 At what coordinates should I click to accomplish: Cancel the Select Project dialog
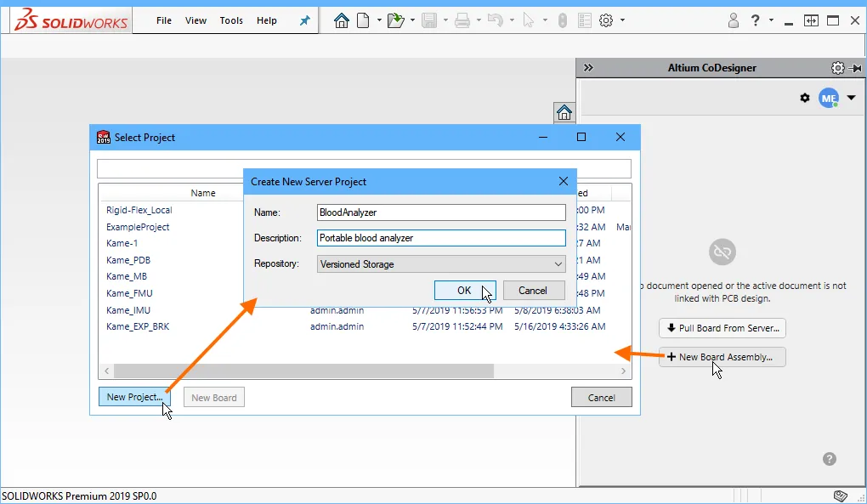(602, 398)
